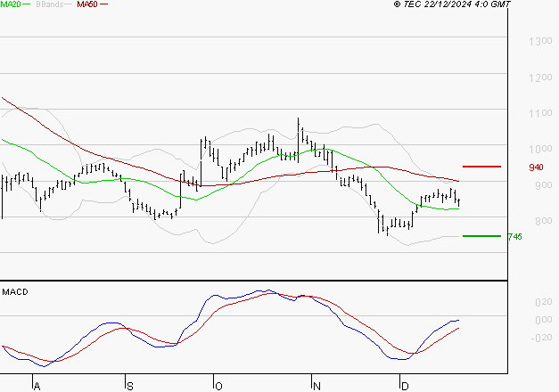Click the BBands legend label
Screen dimensions: 559x392
[x=50, y=4]
